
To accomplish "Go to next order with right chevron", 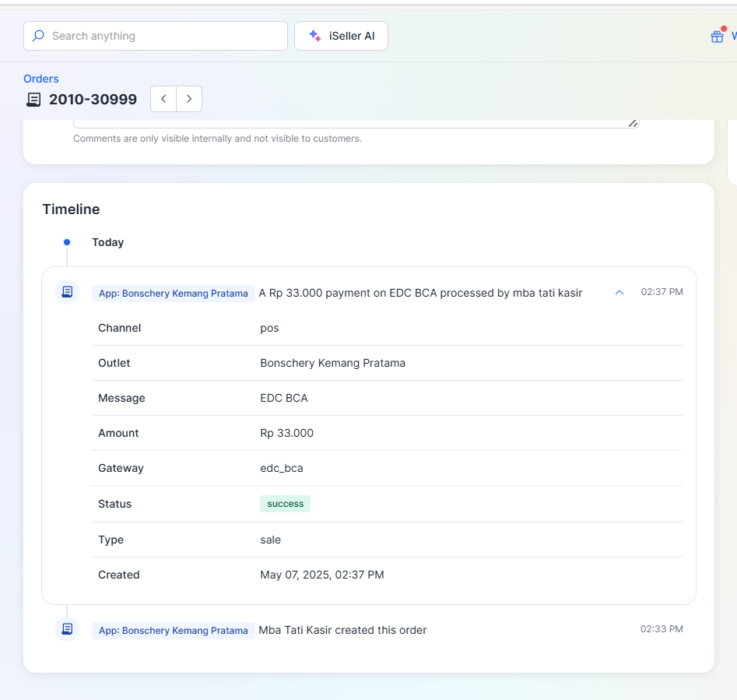I will pyautogui.click(x=189, y=99).
